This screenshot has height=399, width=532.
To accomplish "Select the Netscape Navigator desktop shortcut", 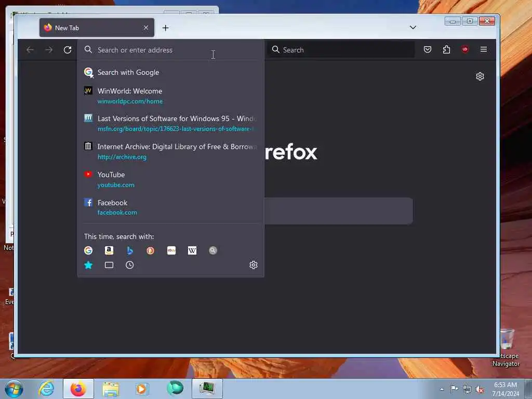I will point(506,360).
